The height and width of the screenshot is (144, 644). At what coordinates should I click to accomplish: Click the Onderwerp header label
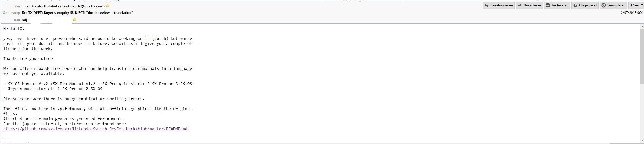pos(11,13)
